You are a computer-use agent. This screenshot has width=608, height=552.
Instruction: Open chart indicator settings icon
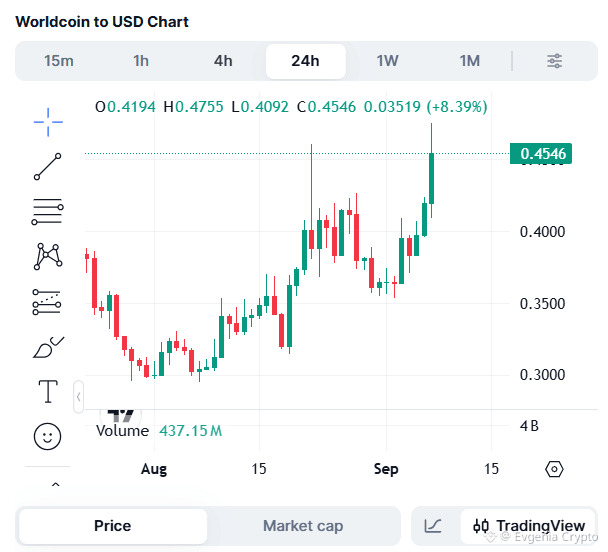coord(554,61)
